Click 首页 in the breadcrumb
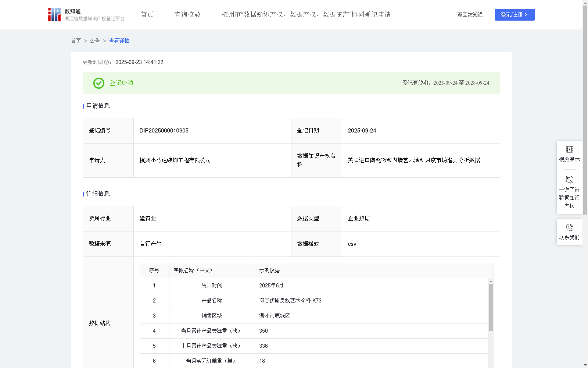 pyautogui.click(x=76, y=41)
